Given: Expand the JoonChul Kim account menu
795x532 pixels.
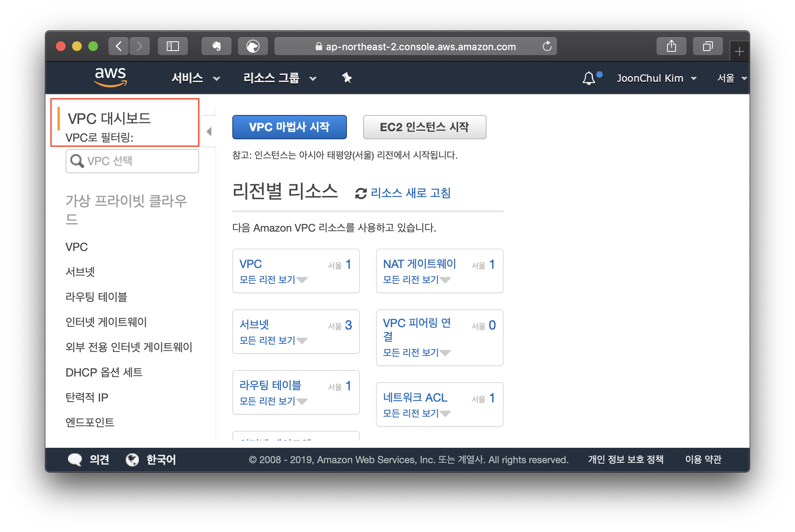Looking at the screenshot, I should (x=656, y=78).
